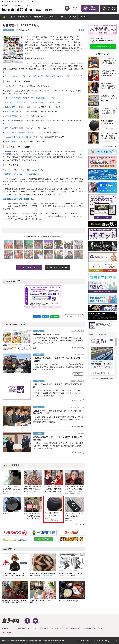Expand the コラム navigation menu
Image resolution: width=119 pixels, height=644 pixels.
tap(11, 17)
